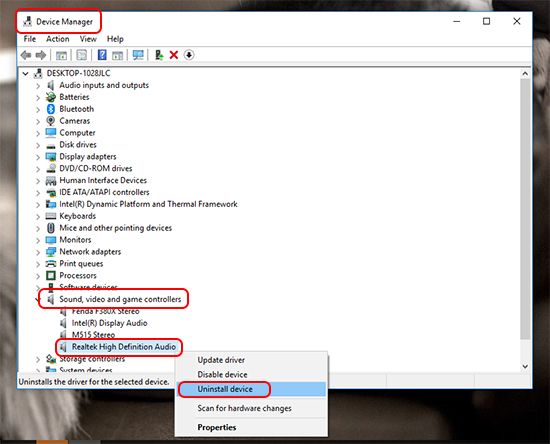Select IDE ATA/ATAPI controllers row
Screen dimensions: 550x444
point(104,192)
